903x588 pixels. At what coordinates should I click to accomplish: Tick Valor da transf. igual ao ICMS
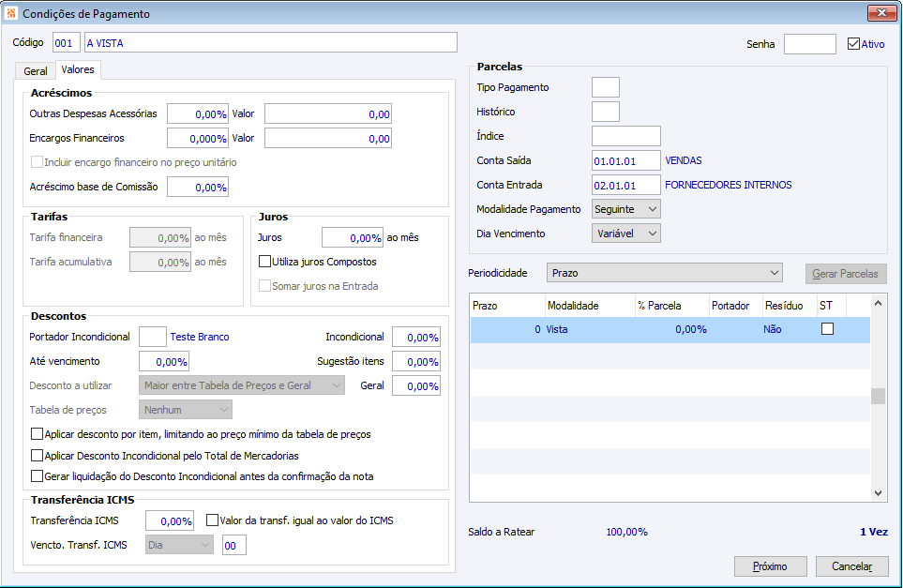pyautogui.click(x=212, y=520)
